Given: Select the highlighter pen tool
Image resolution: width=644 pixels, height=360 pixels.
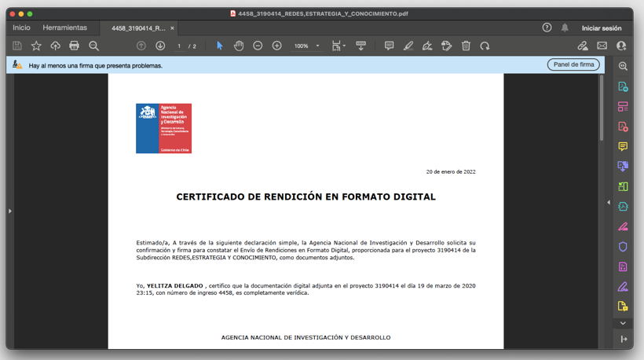Looking at the screenshot, I should click(408, 46).
